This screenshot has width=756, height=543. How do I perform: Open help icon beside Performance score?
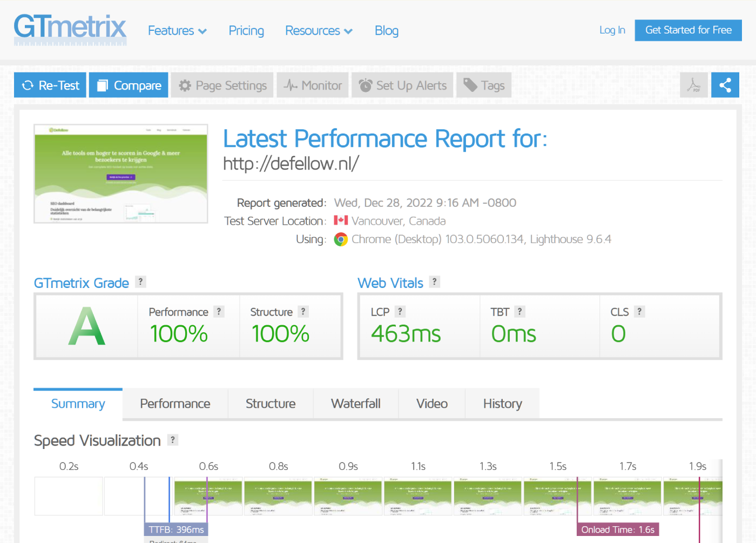[219, 311]
